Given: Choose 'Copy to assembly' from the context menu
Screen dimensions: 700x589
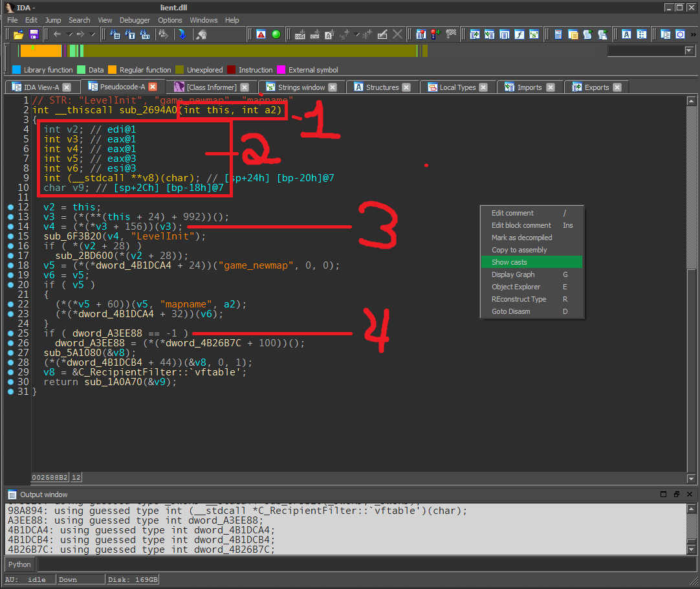Looking at the screenshot, I should click(x=532, y=250).
